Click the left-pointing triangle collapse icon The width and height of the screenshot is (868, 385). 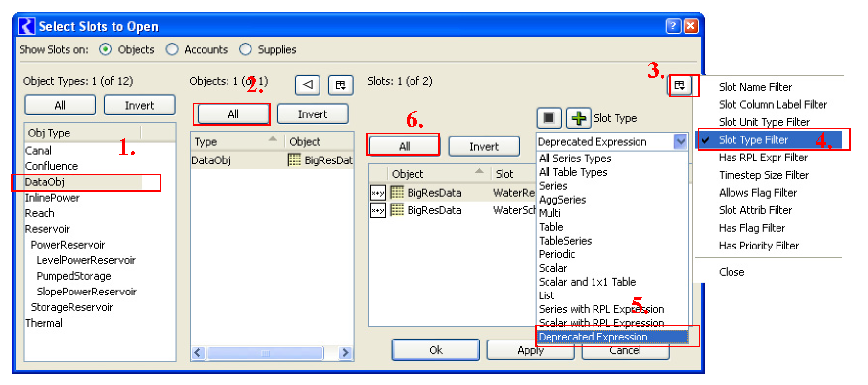(x=307, y=85)
